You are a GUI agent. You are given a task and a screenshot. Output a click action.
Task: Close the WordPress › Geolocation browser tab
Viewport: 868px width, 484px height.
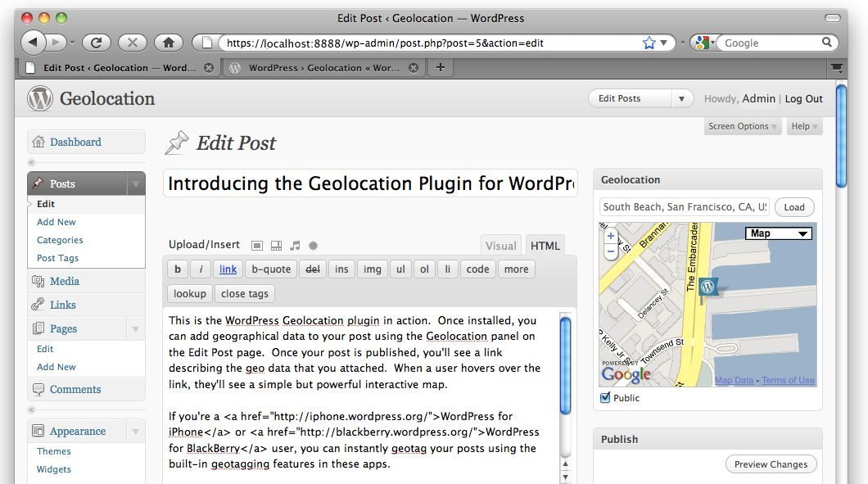414,67
